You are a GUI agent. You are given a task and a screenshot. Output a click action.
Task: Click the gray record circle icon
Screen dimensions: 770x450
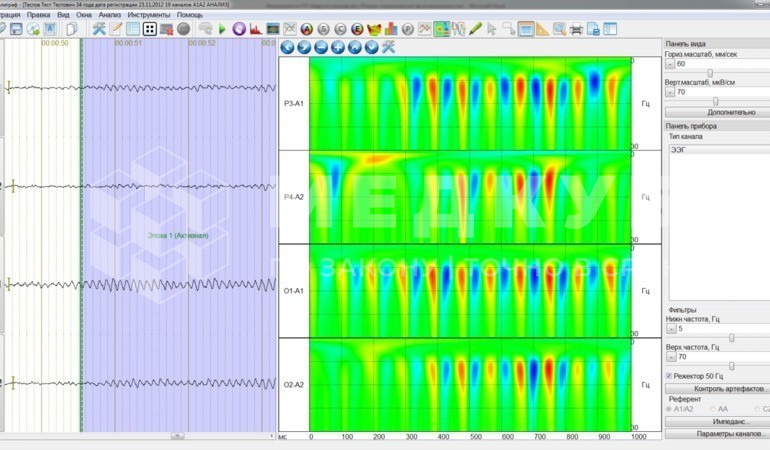click(184, 29)
